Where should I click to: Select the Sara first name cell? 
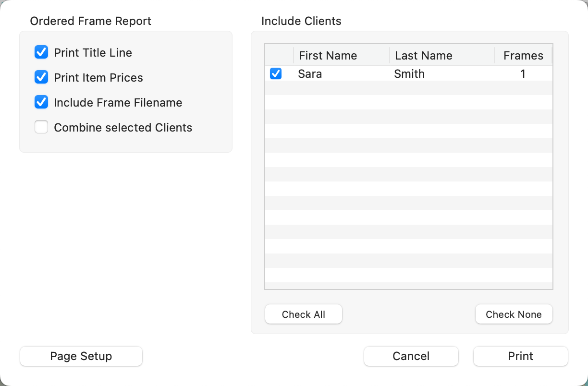pos(310,74)
